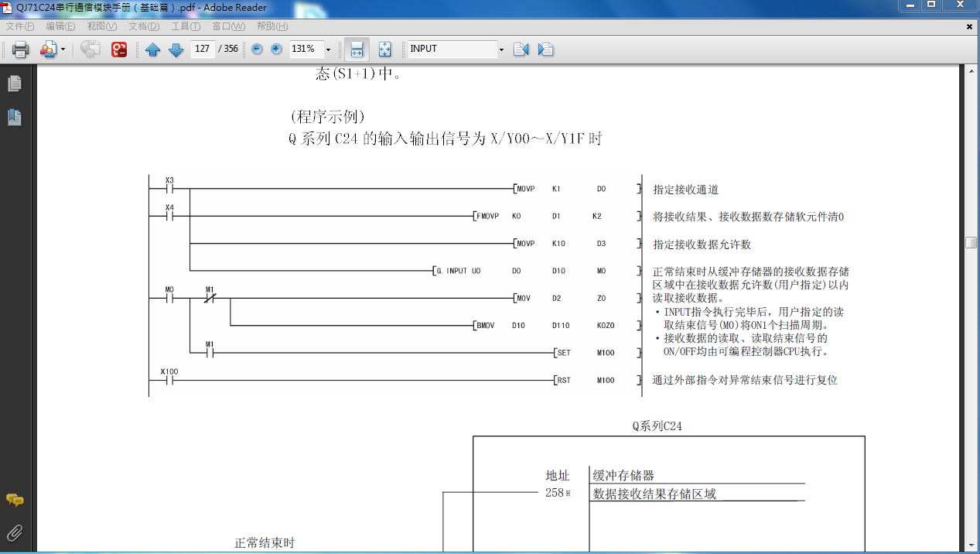980x554 pixels.
Task: Toggle fit-width scrolling mode
Action: click(x=357, y=50)
